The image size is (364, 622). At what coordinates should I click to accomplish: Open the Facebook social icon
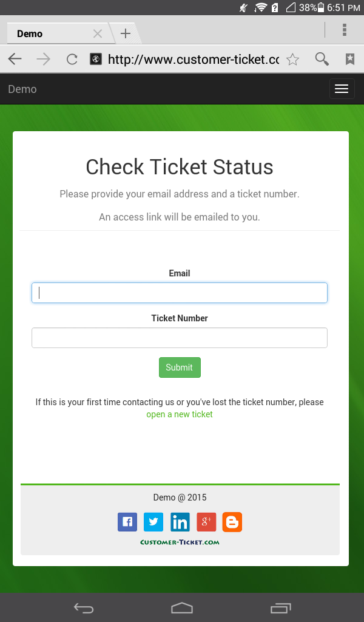tap(127, 522)
